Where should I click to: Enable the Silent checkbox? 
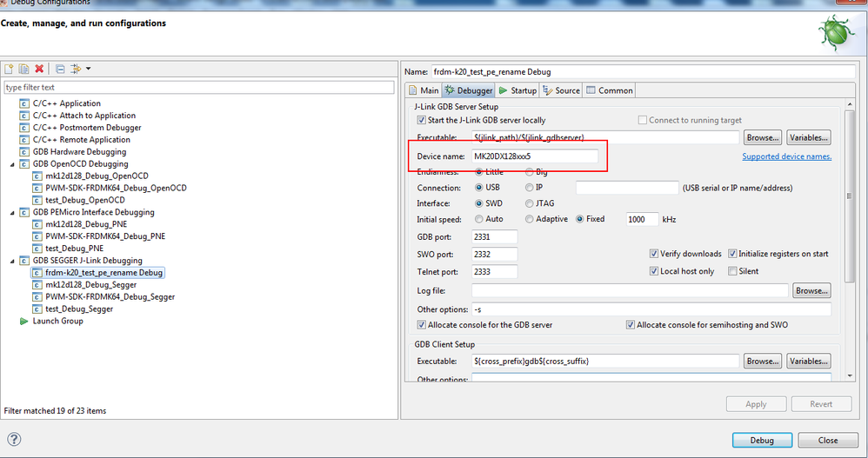pyautogui.click(x=732, y=271)
